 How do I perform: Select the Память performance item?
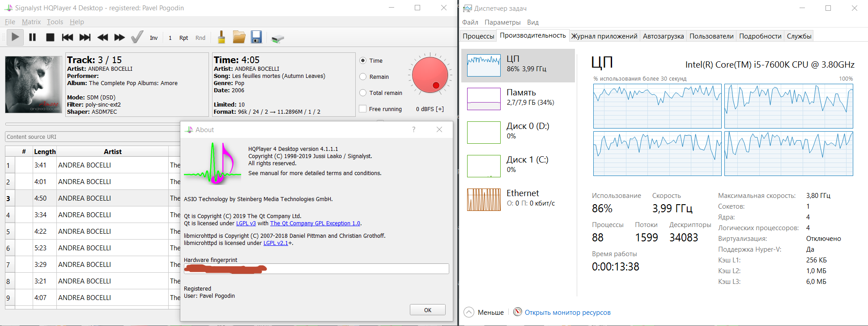point(518,99)
